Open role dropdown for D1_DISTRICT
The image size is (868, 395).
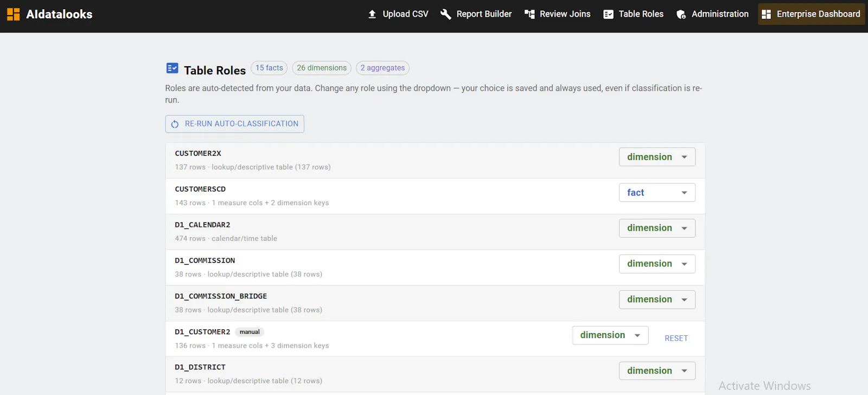(x=657, y=371)
